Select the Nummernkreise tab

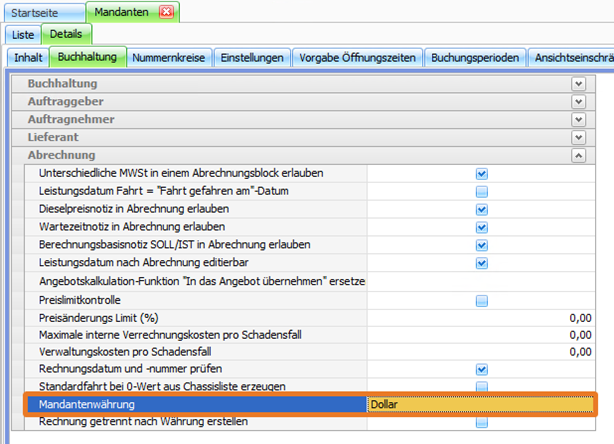(168, 58)
